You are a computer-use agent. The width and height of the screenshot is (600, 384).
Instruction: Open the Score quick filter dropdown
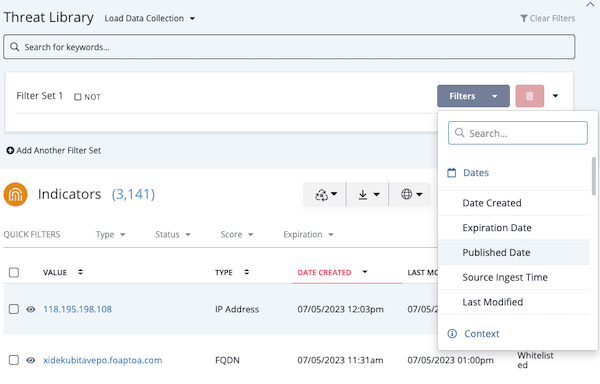(236, 234)
